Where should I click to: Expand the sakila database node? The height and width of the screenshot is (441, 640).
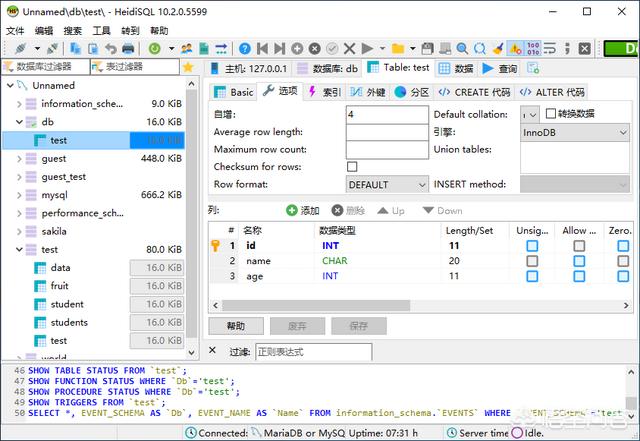(x=19, y=232)
